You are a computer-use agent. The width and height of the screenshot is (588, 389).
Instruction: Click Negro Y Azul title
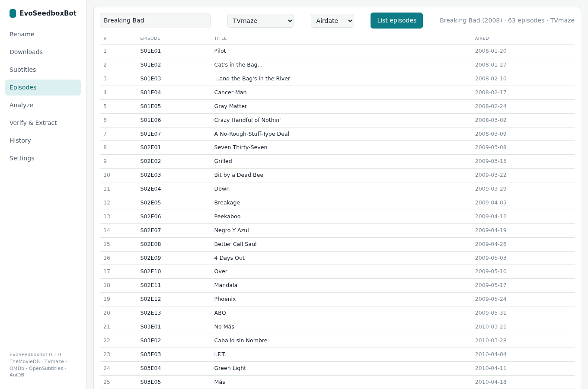(x=231, y=230)
